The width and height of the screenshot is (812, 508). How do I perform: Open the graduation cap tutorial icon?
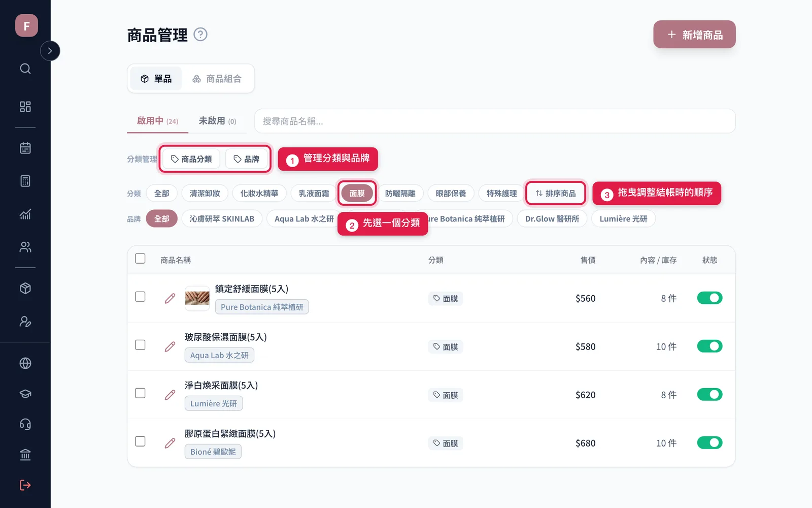[25, 394]
